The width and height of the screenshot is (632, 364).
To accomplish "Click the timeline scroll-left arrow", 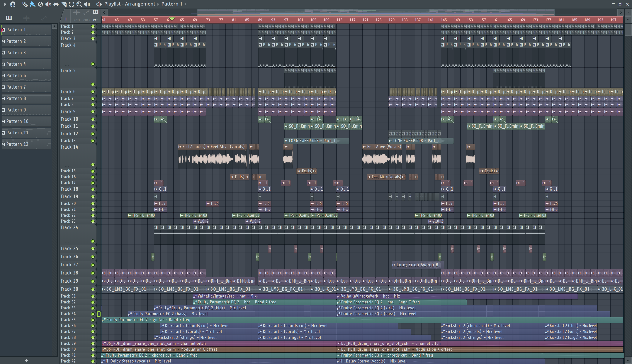I will 104,12.
